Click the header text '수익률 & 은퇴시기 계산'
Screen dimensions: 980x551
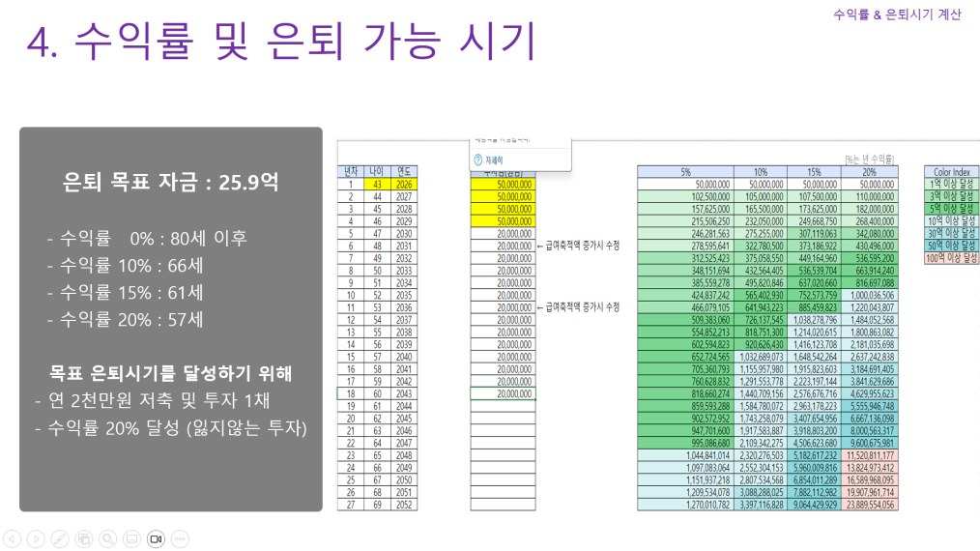pos(897,14)
